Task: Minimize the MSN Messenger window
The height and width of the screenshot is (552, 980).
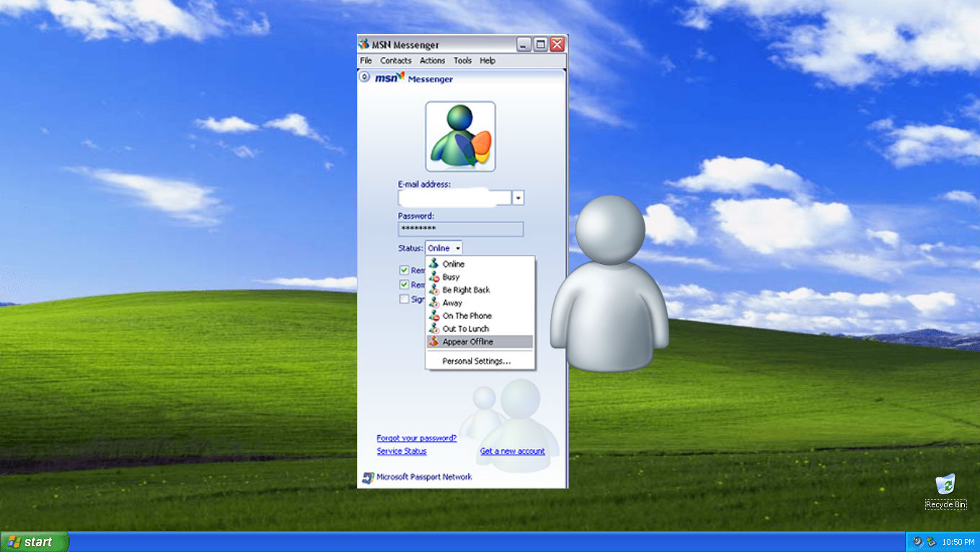Action: point(524,45)
